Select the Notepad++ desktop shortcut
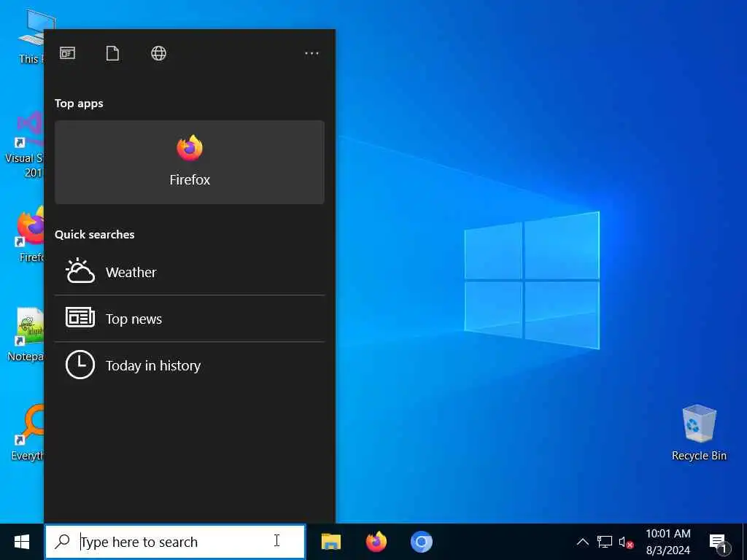747x560 pixels. [26, 334]
